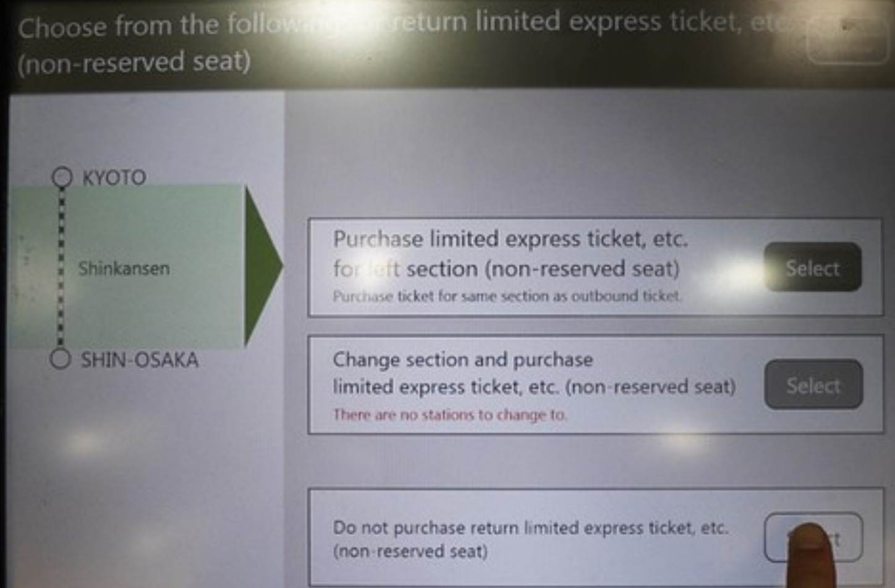Tap "Change section and purchase" option text
This screenshot has height=588, width=895.
(x=462, y=359)
